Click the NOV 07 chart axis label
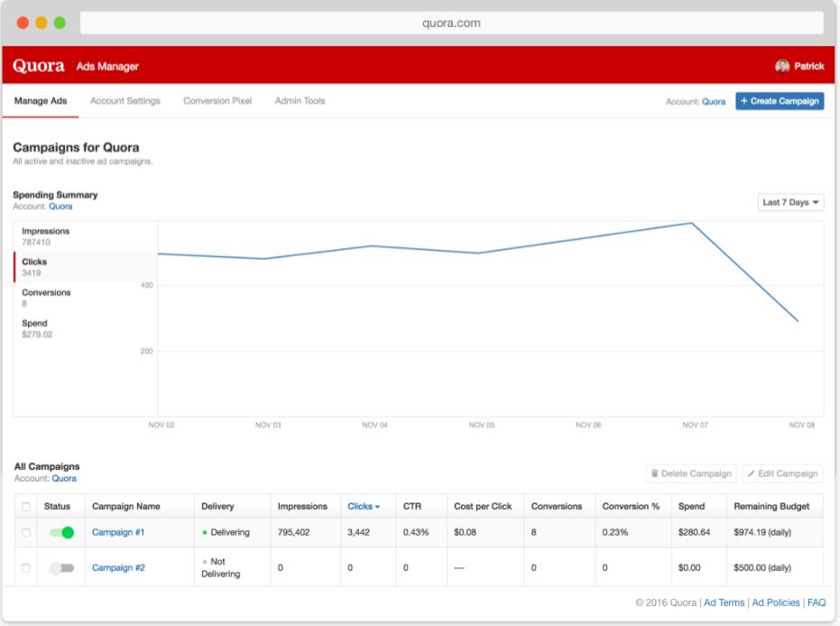 click(x=695, y=425)
